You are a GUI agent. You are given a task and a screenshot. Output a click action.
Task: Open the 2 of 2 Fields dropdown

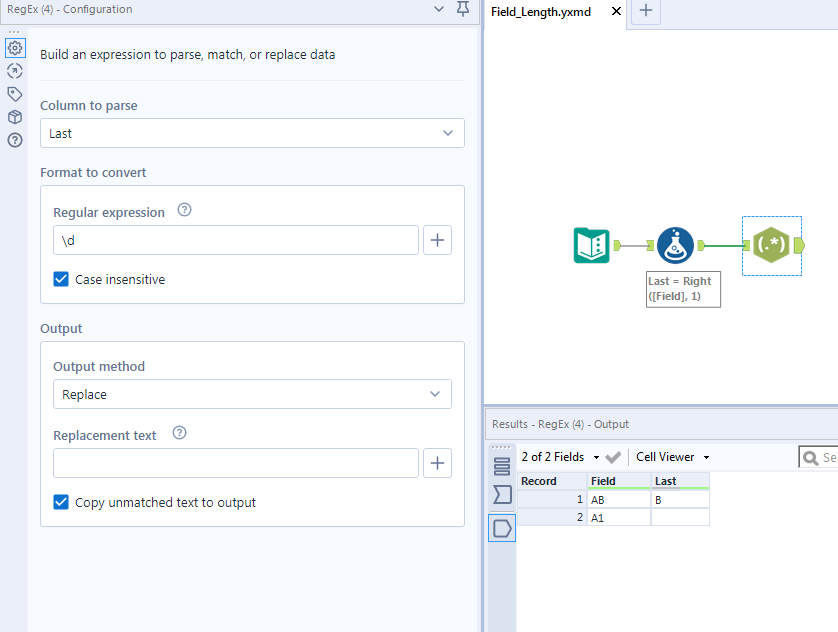coord(560,457)
